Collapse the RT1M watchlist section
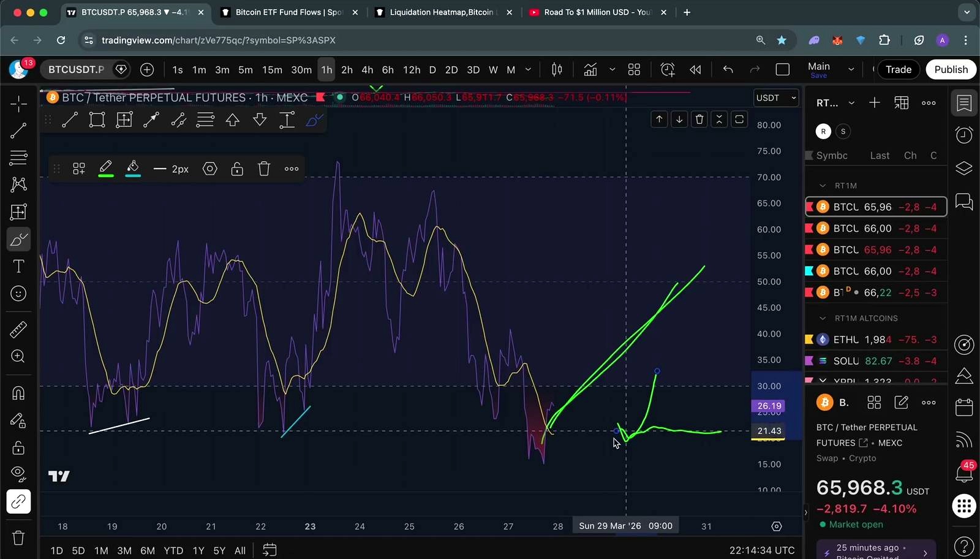The image size is (980, 559). click(823, 186)
